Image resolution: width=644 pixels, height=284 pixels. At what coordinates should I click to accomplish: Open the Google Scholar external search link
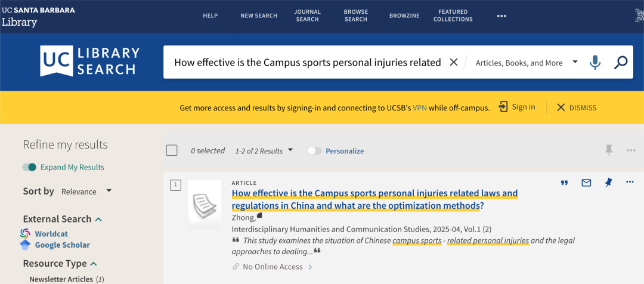[x=63, y=245]
